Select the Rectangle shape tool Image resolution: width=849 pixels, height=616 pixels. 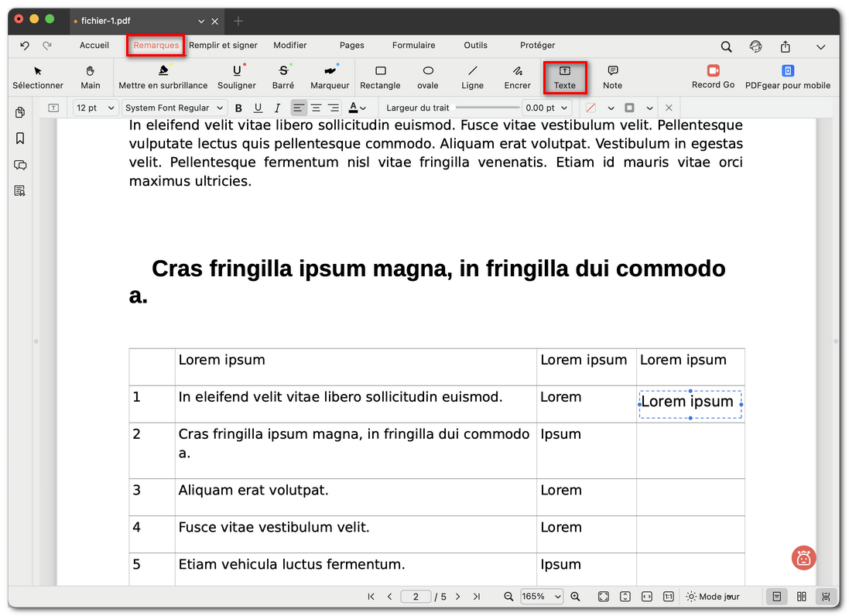pyautogui.click(x=380, y=77)
